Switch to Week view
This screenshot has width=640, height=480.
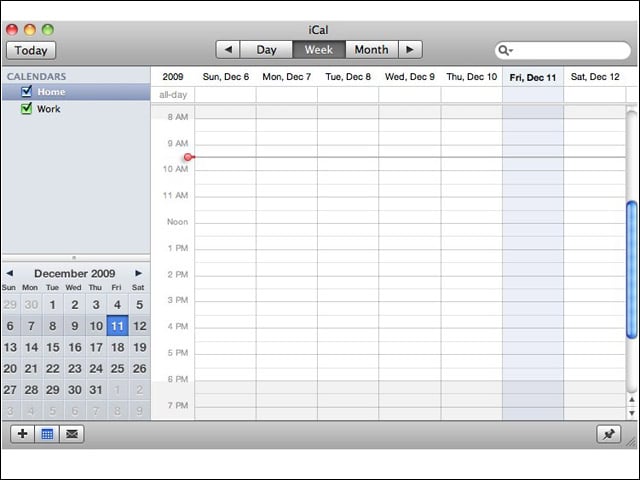click(x=319, y=49)
